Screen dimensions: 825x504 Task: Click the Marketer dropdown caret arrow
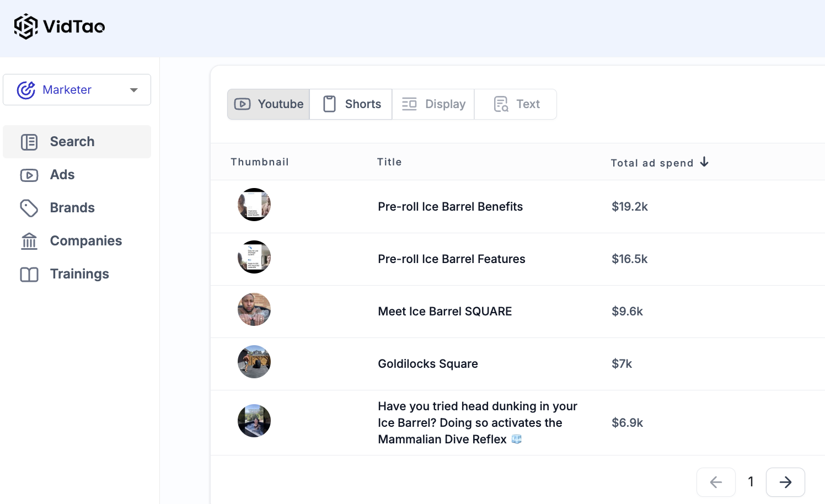pos(133,90)
